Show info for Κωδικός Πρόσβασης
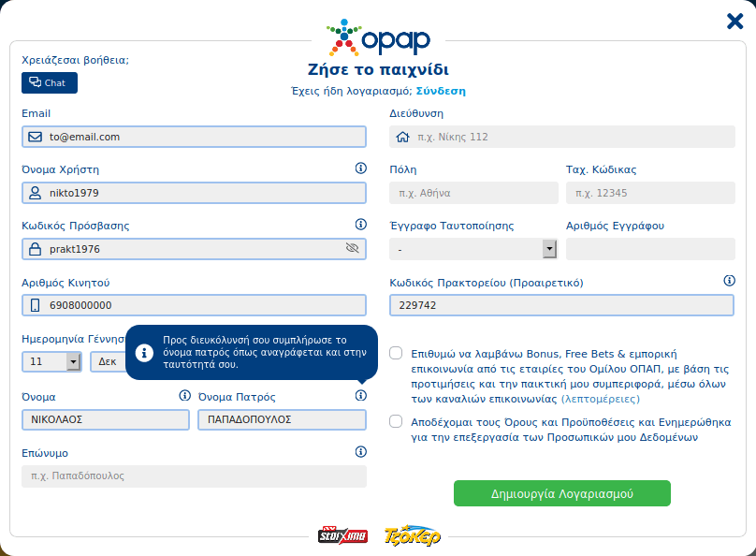The width and height of the screenshot is (756, 556). [360, 225]
